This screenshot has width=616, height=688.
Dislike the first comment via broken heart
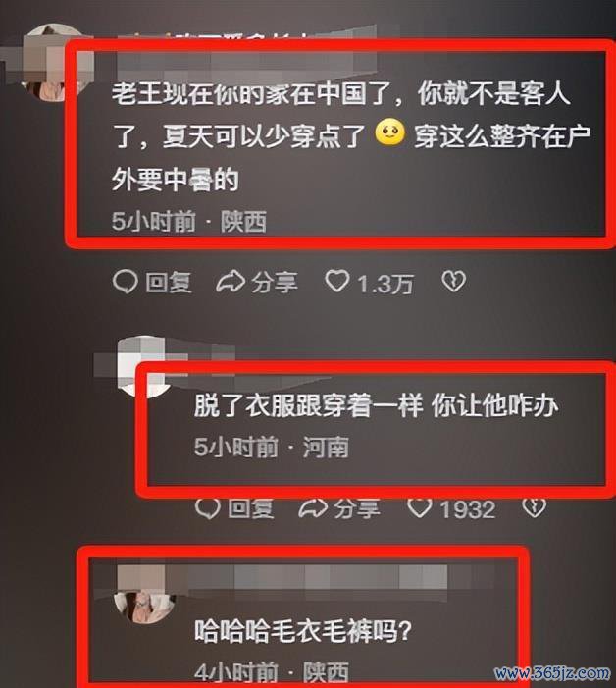coord(453,282)
